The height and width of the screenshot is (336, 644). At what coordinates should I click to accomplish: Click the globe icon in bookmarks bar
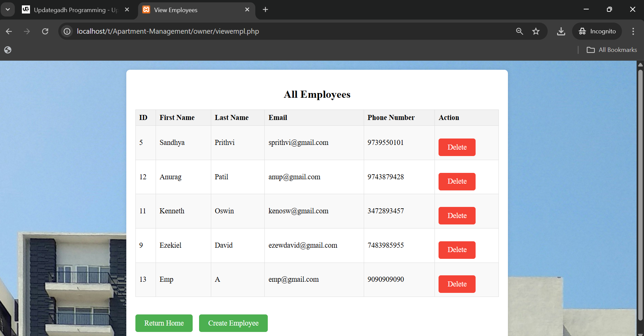8,50
